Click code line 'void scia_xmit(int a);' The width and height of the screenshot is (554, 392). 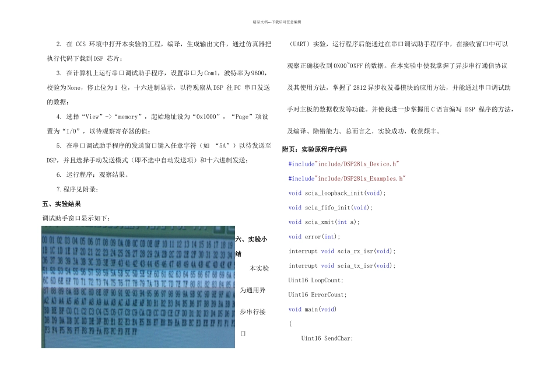tap(324, 222)
